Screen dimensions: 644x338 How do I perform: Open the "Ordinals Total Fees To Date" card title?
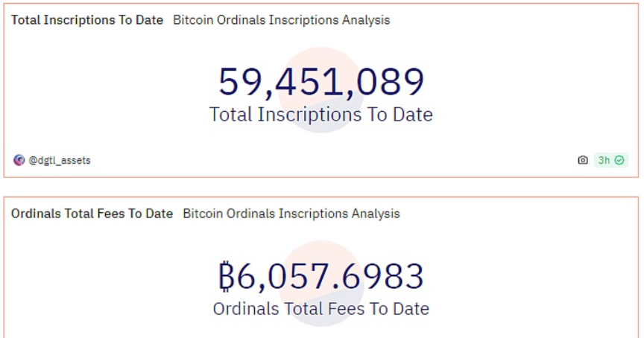point(92,214)
